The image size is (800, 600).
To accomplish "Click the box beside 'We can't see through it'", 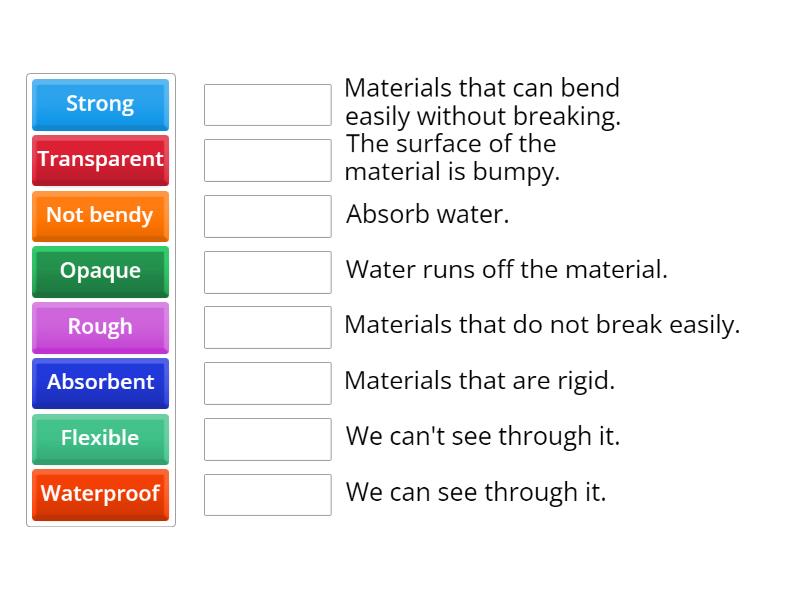I will point(267,438).
